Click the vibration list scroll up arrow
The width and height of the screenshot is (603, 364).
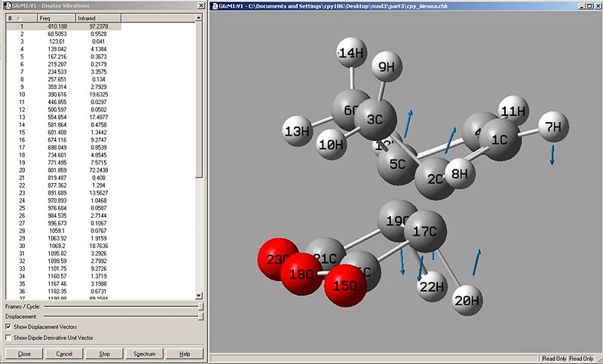[198, 17]
